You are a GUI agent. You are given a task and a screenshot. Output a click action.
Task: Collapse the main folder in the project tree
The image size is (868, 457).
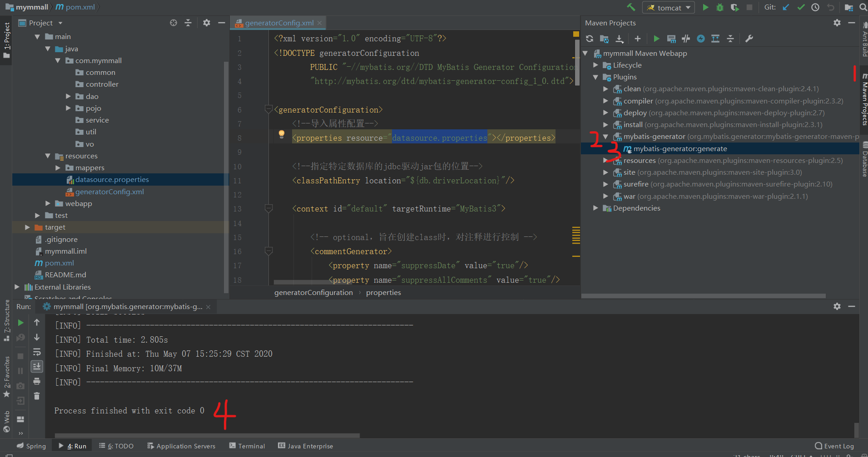click(37, 37)
